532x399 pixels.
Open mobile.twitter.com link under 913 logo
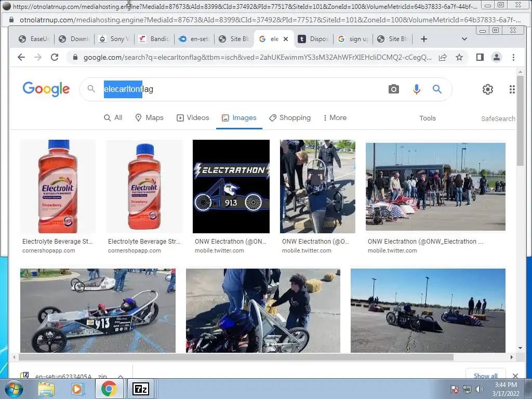(x=219, y=251)
